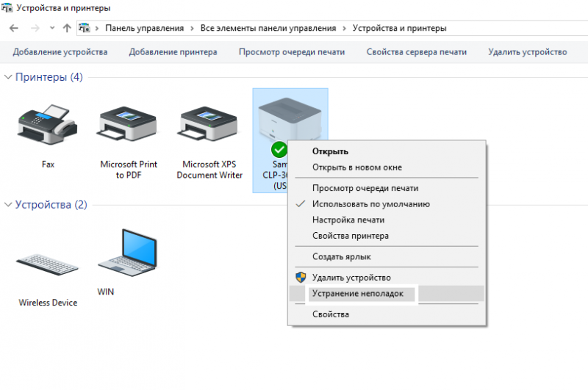Toggle 'Использовать по умолчанию' checked option
Screen dimensions: 588x390
click(x=370, y=204)
